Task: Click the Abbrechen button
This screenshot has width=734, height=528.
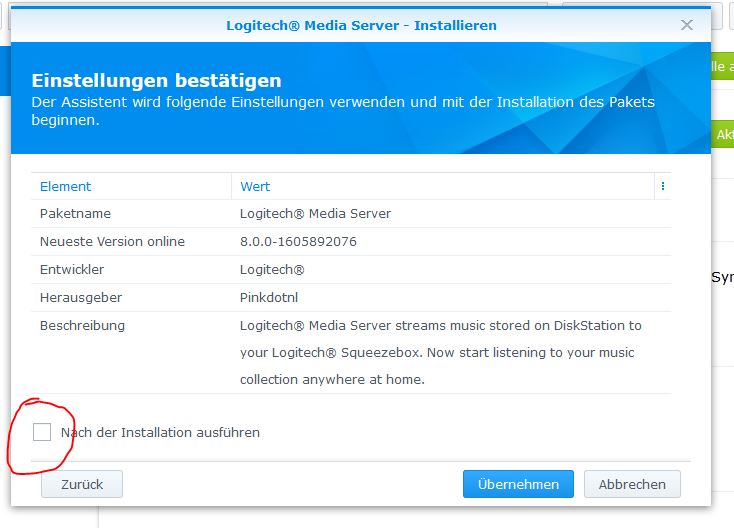Action: [x=632, y=484]
